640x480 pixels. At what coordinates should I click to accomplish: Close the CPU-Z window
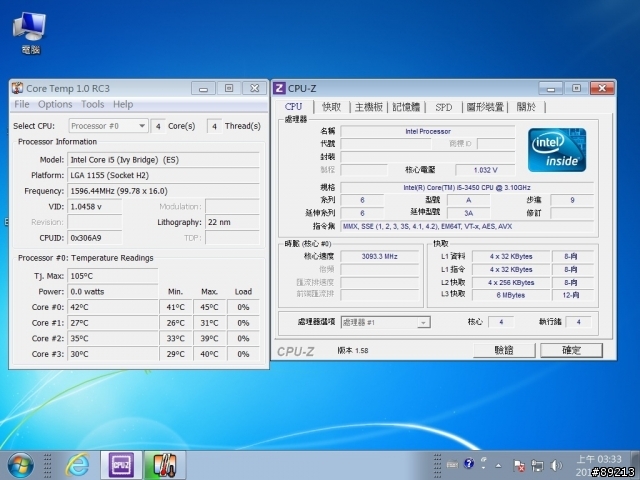coord(602,88)
